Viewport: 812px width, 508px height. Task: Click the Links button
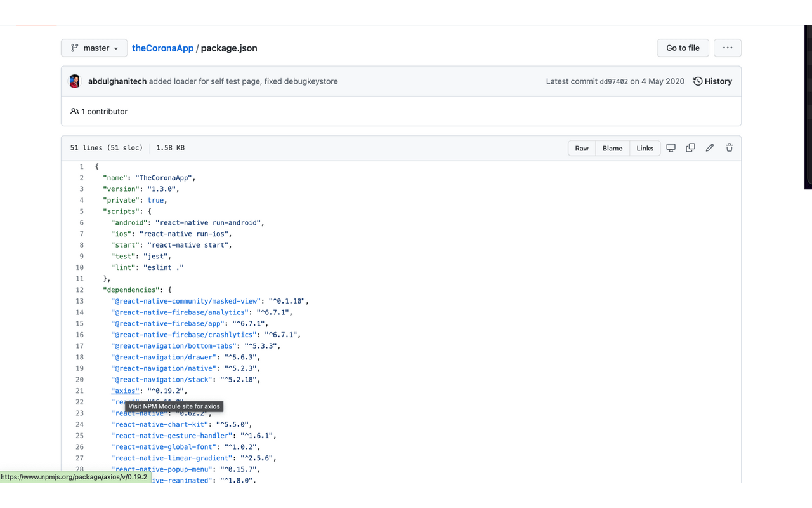645,149
